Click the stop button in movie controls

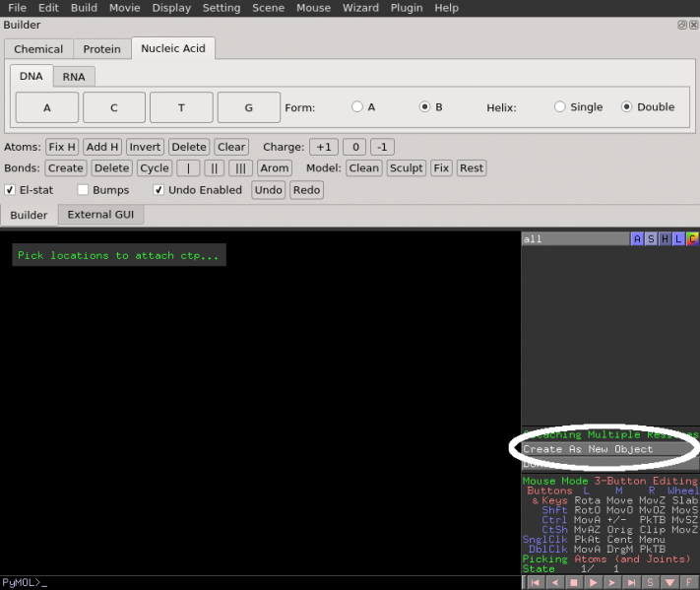pos(573,583)
